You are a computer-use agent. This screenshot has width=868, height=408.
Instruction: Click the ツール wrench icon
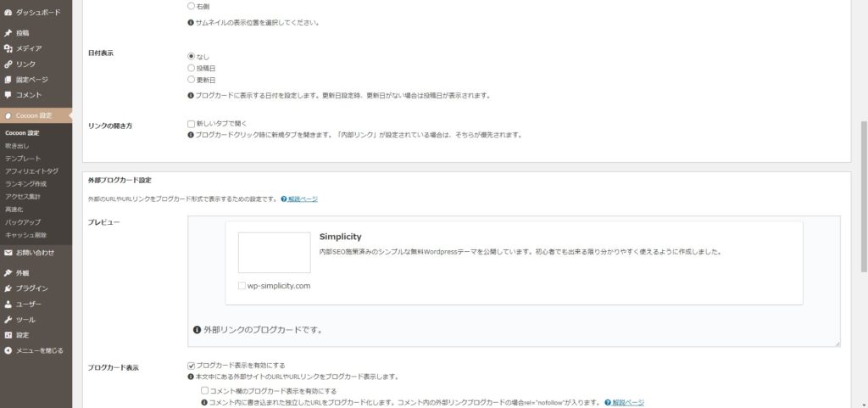8,320
